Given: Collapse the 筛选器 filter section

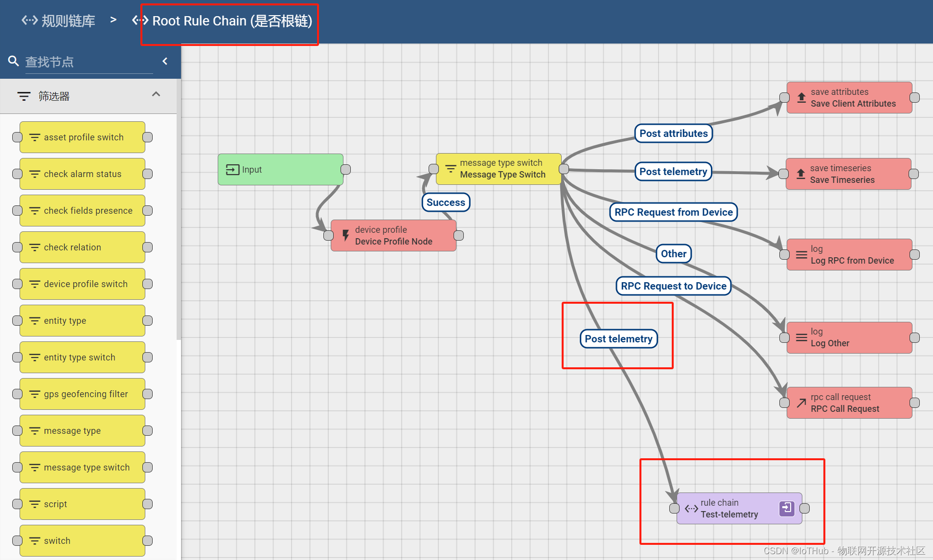Looking at the screenshot, I should 156,94.
